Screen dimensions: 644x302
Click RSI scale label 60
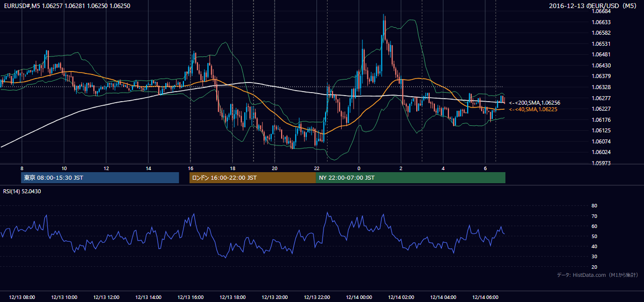pyautogui.click(x=594, y=226)
